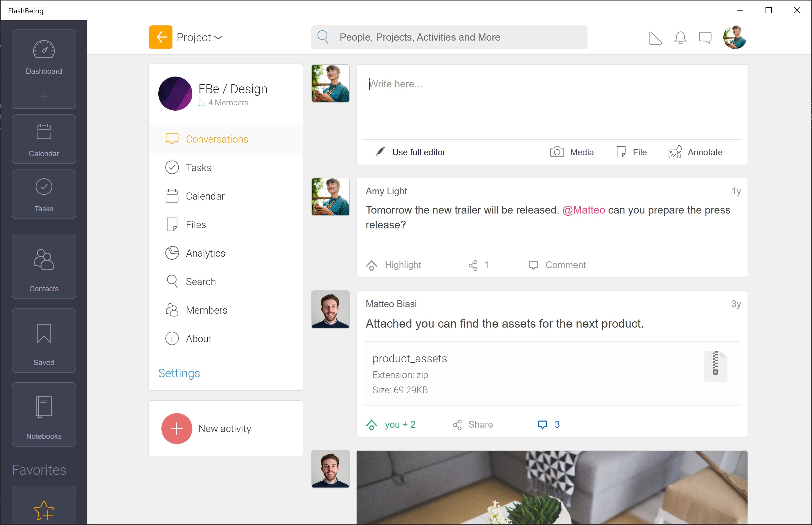This screenshot has width=812, height=525.
Task: Open the Members menu item
Action: (206, 310)
